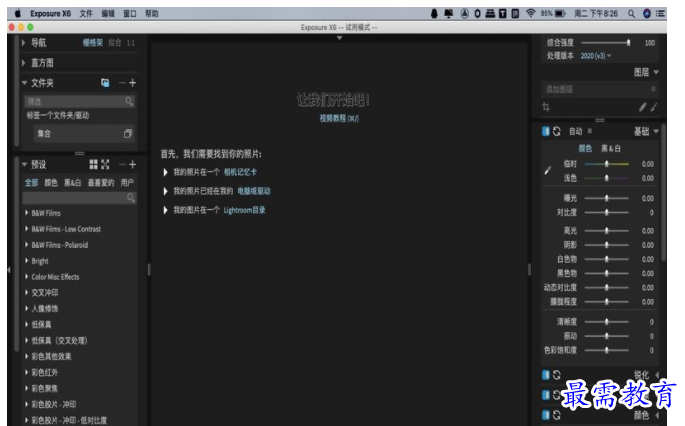Select the brush tool icon
Screen dimensions: 685x426
pyautogui.click(x=654, y=107)
